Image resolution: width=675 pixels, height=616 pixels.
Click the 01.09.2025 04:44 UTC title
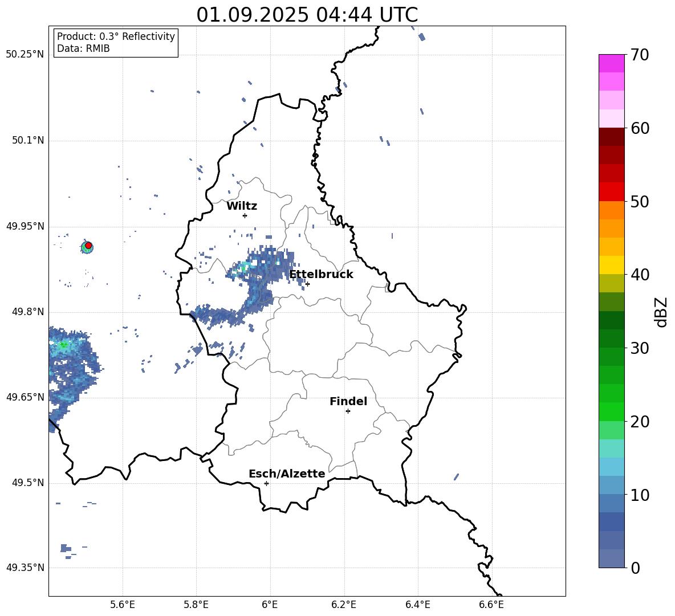[x=307, y=15]
